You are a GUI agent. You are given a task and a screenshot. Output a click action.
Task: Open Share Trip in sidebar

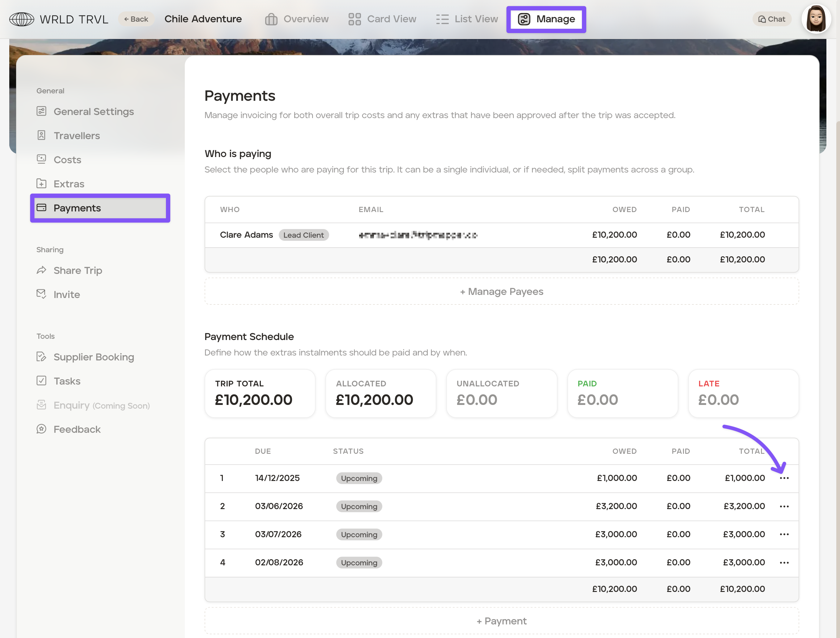pos(78,270)
